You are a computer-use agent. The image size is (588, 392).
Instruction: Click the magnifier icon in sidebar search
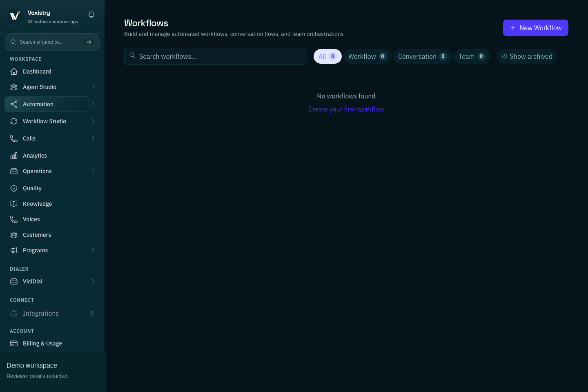[x=13, y=42]
